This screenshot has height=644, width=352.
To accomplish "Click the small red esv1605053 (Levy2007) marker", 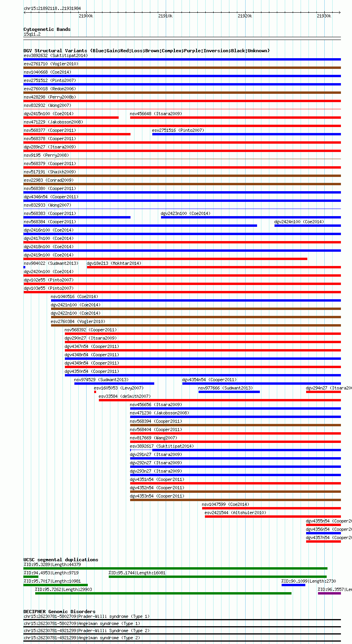I will [95, 392].
